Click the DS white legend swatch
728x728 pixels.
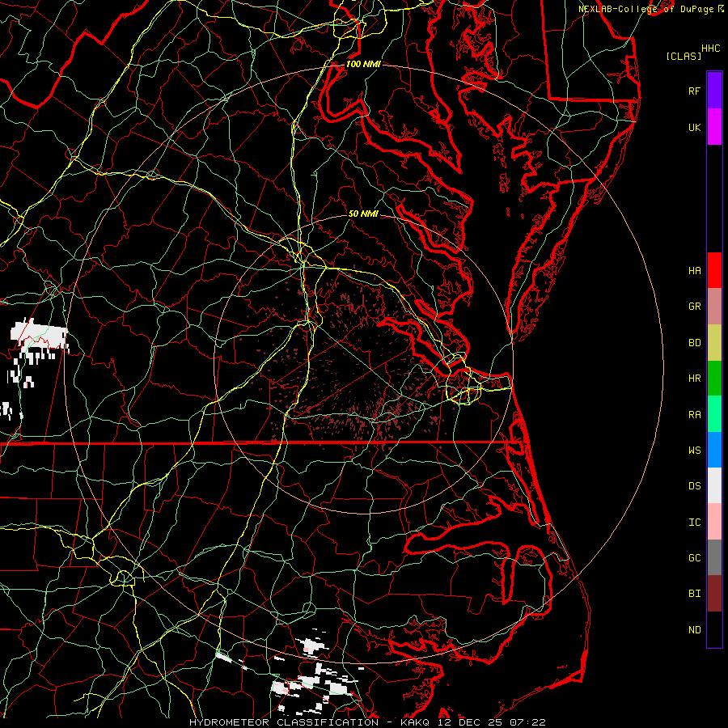714,485
